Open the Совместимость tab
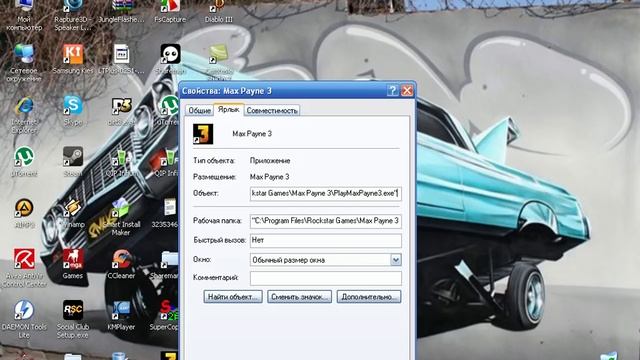 coord(272,111)
